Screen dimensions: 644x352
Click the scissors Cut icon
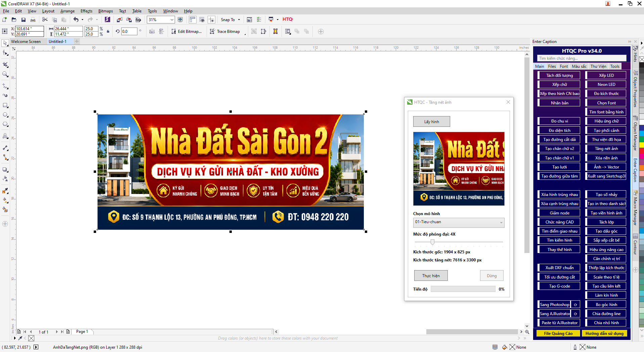point(45,20)
